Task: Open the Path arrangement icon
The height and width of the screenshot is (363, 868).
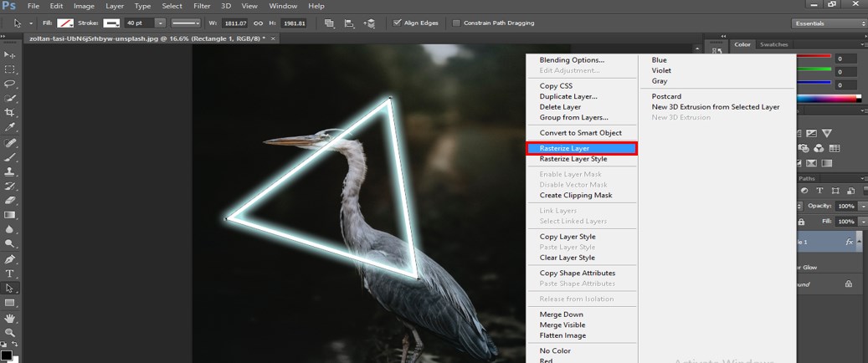Action: pos(369,23)
